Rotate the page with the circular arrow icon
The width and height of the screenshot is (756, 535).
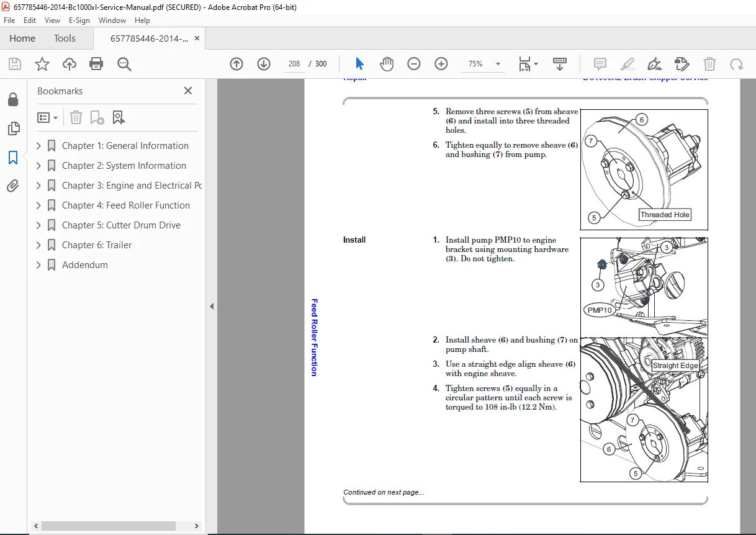click(x=737, y=64)
